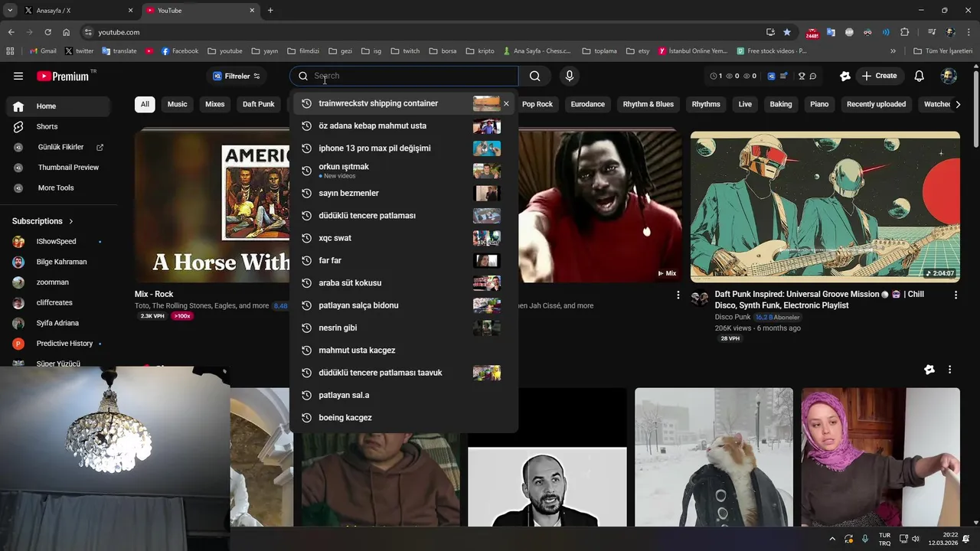Click the volume speaker tray icon

(916, 539)
